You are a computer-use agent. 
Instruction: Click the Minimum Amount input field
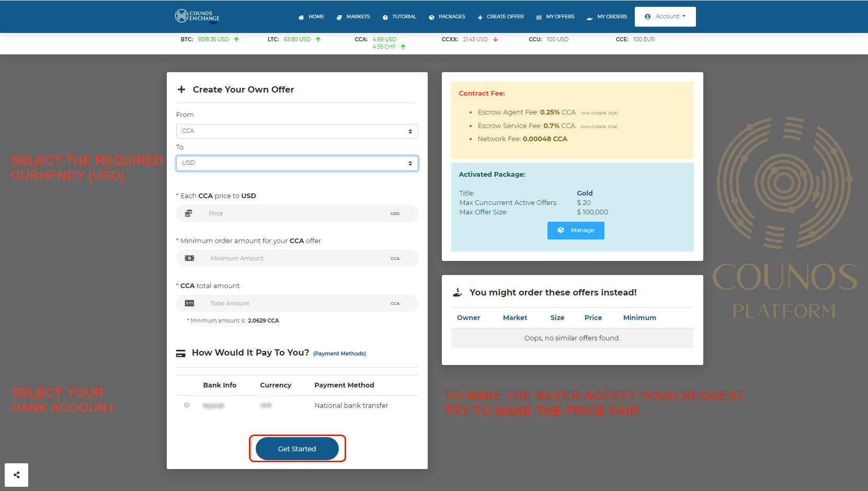297,258
